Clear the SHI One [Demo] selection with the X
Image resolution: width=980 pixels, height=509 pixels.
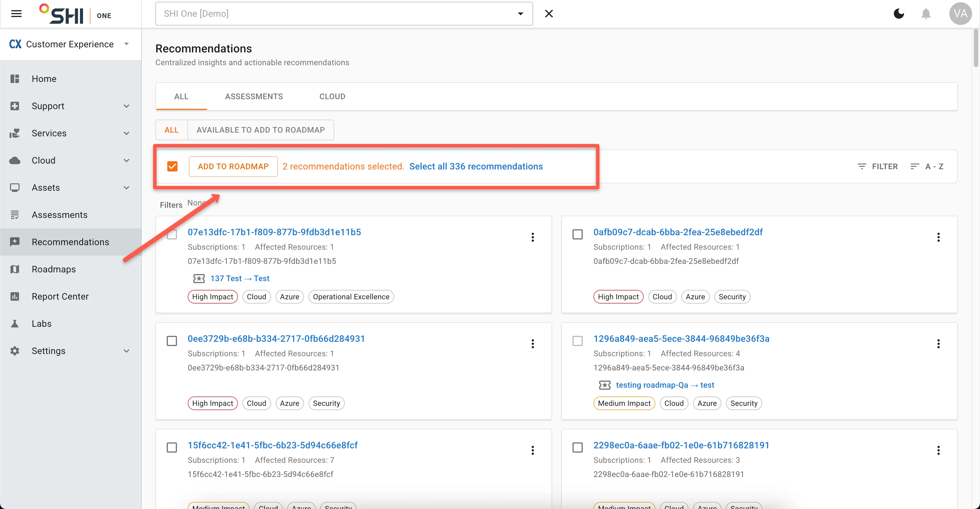click(549, 14)
